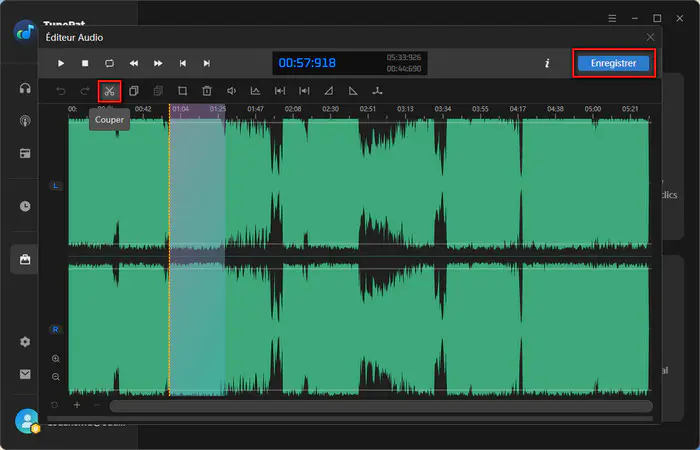Fast forward the audio
700x450 pixels.
pyautogui.click(x=158, y=63)
